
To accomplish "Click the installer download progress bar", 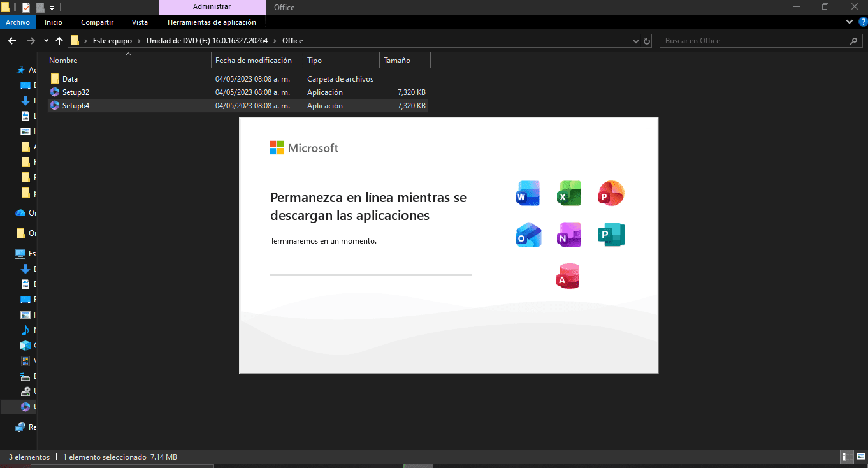I will click(371, 275).
